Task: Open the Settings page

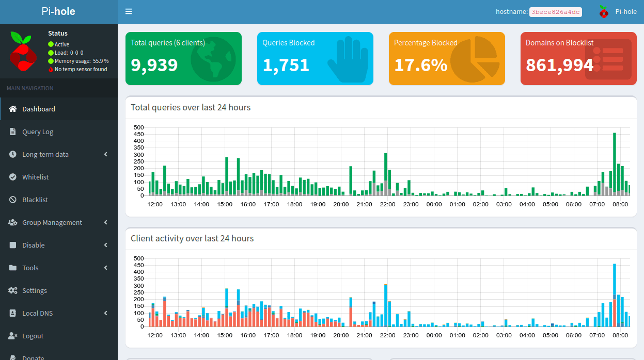Action: [59, 290]
